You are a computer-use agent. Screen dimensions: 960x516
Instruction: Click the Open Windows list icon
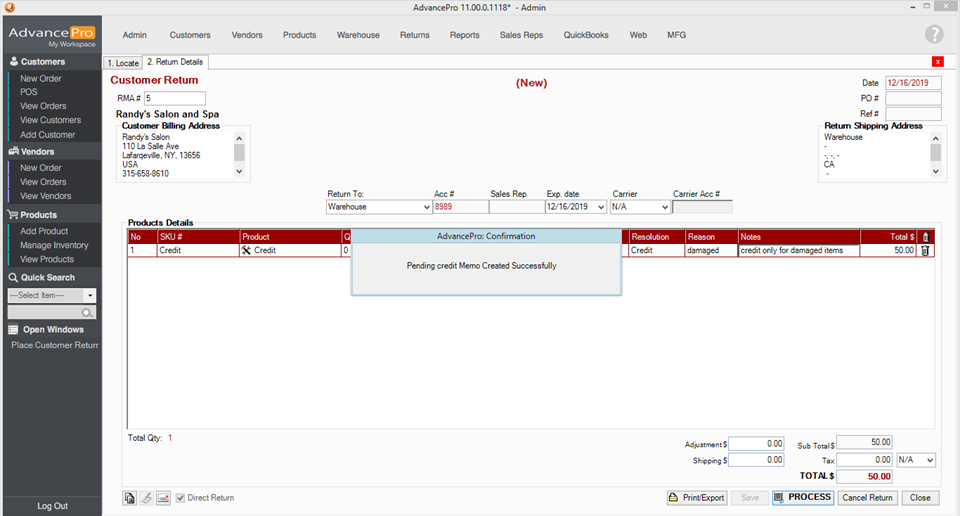click(13, 330)
